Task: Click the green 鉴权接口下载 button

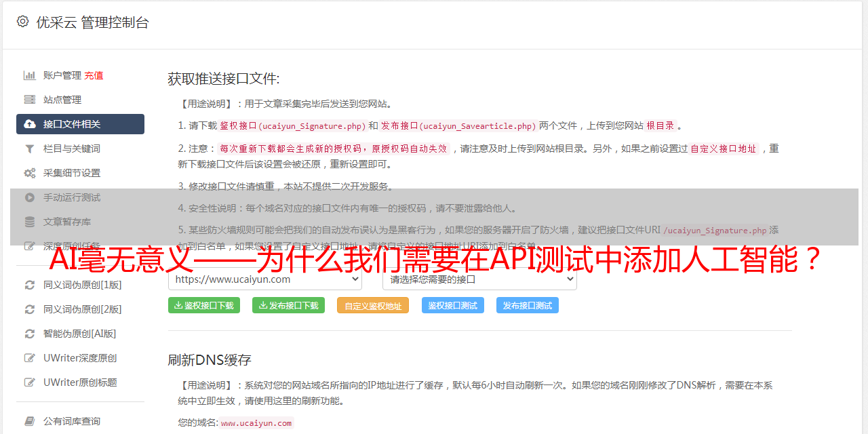Action: [x=203, y=305]
